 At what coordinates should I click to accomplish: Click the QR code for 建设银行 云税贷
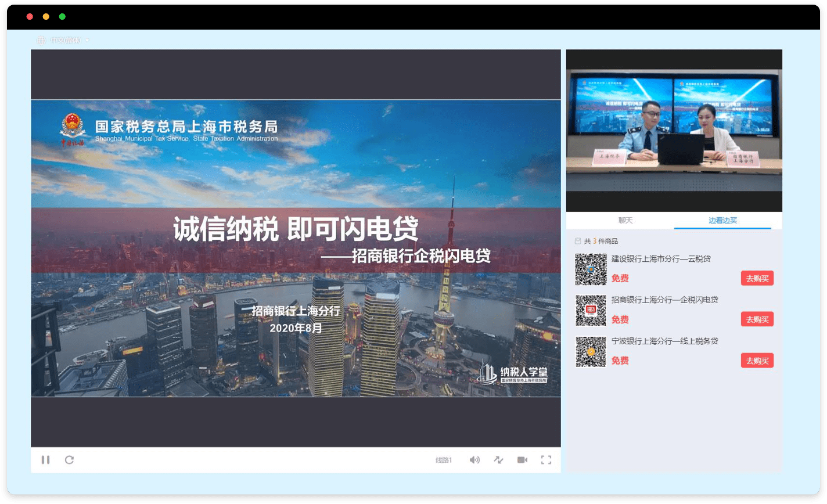tap(591, 269)
